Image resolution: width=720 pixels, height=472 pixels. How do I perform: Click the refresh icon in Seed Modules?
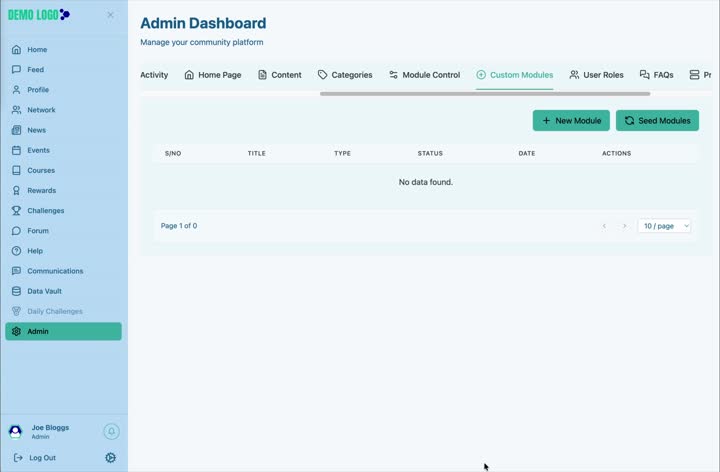[x=629, y=121]
